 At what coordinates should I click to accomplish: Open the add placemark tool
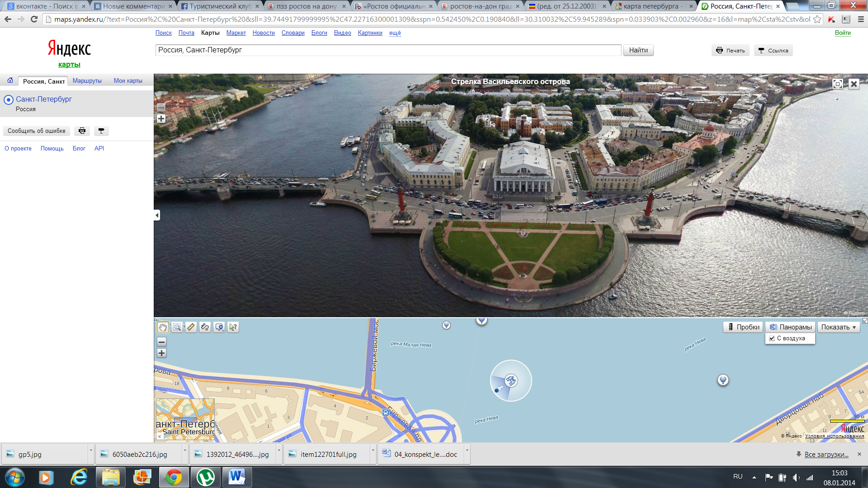coord(219,327)
